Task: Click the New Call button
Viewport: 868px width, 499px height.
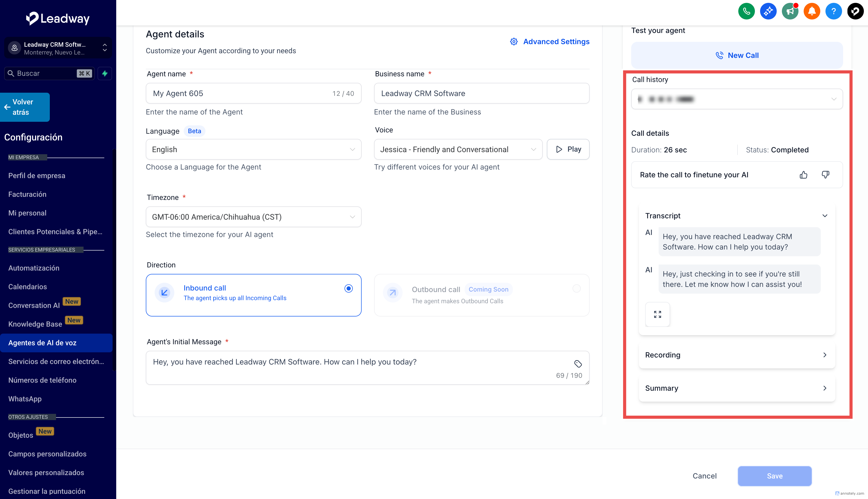Action: coord(736,55)
